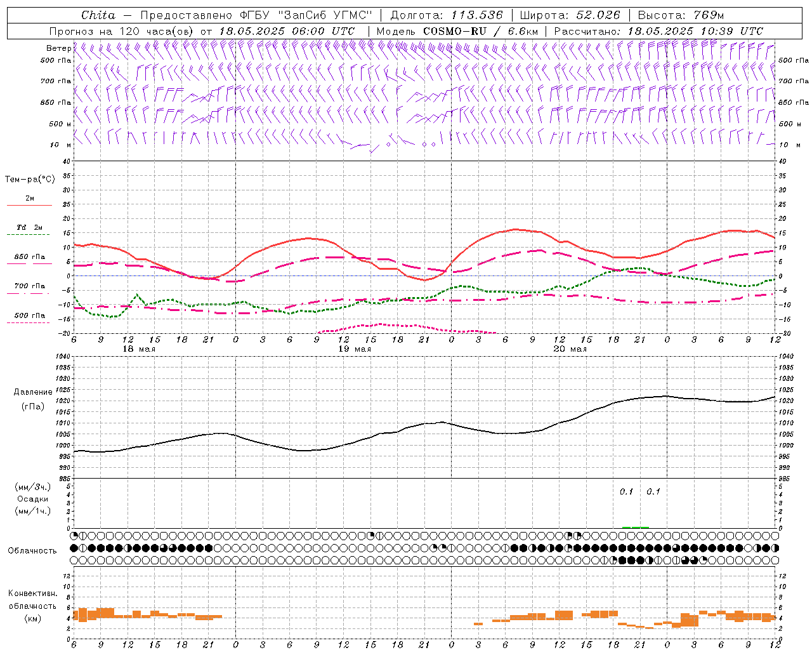Click the "Облачность" cloud cover label

coord(32,551)
